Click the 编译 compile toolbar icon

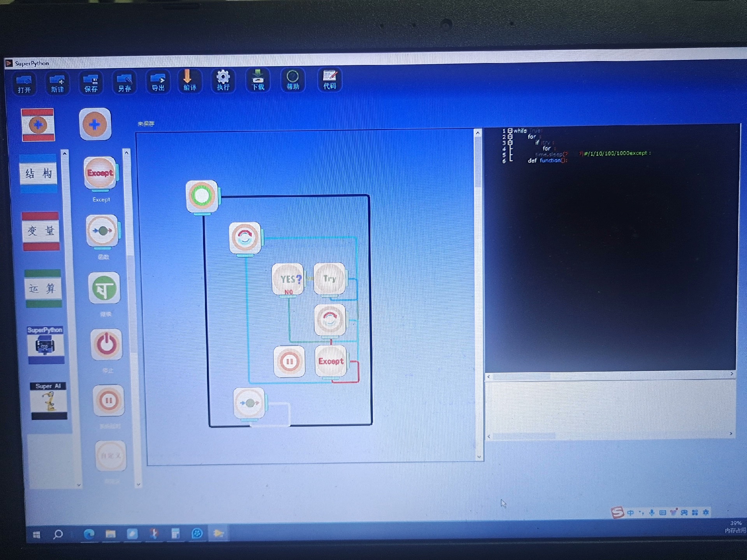click(x=189, y=80)
